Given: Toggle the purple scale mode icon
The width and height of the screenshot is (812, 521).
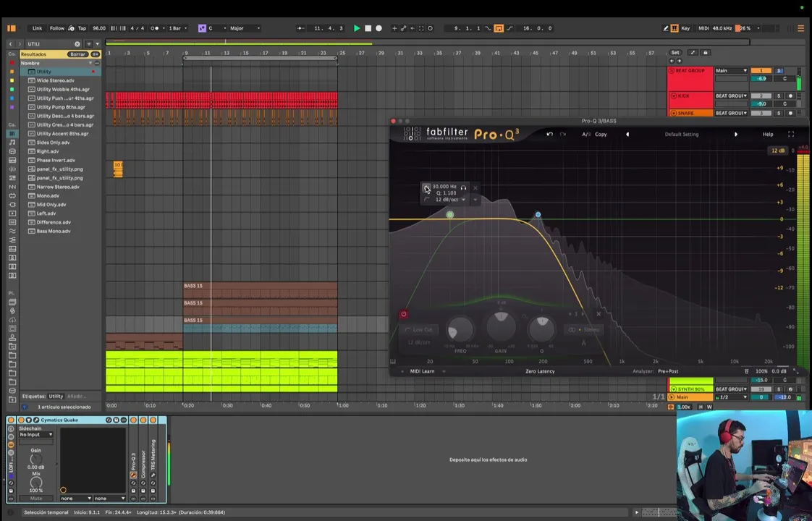Looking at the screenshot, I should (x=202, y=28).
